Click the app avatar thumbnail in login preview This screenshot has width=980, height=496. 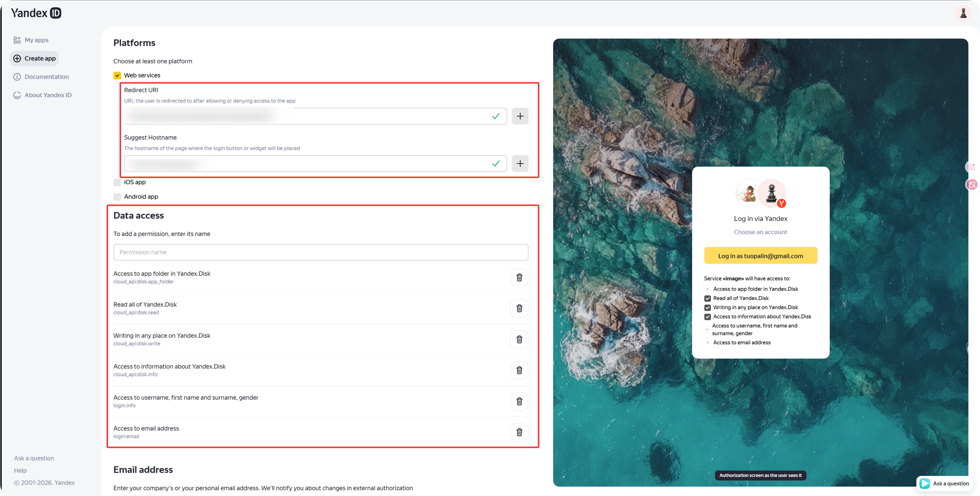coord(749,193)
